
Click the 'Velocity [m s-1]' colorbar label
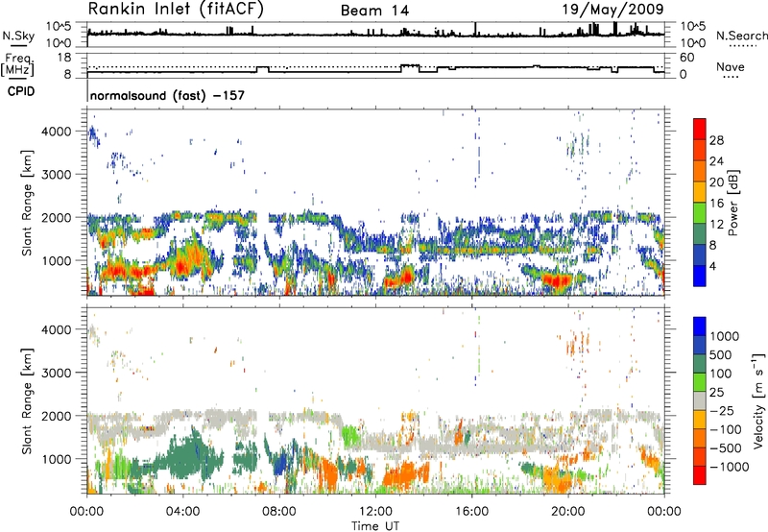coord(758,400)
